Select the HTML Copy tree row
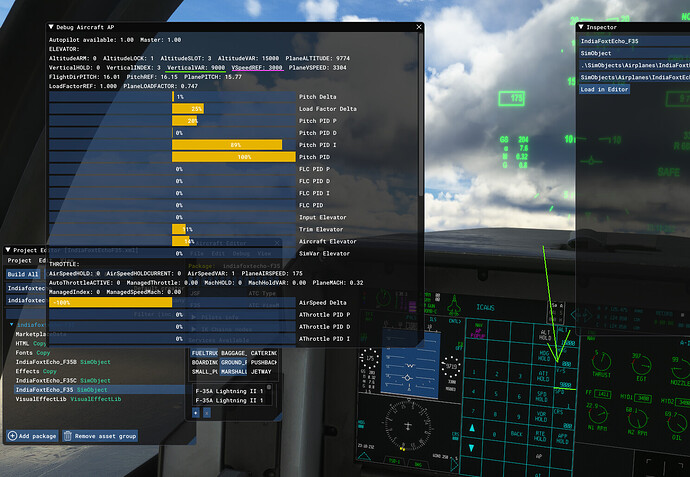This screenshot has height=477, width=690. [x=30, y=344]
